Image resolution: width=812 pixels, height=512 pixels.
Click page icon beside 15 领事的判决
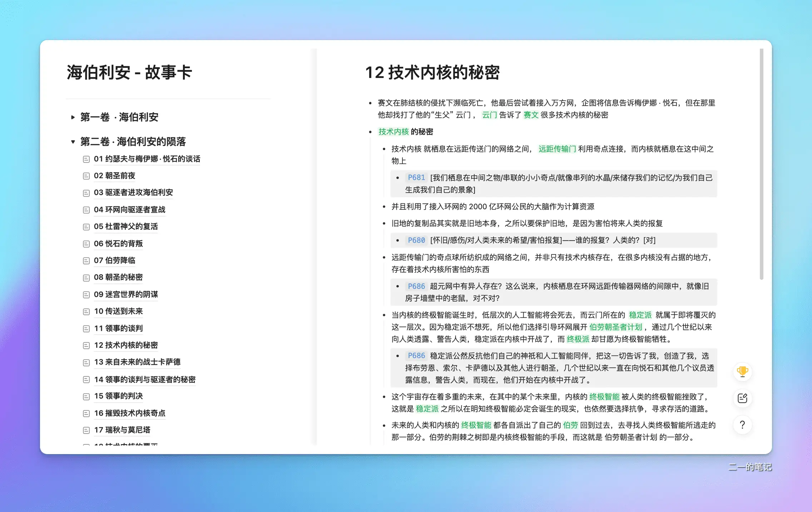[x=86, y=397]
